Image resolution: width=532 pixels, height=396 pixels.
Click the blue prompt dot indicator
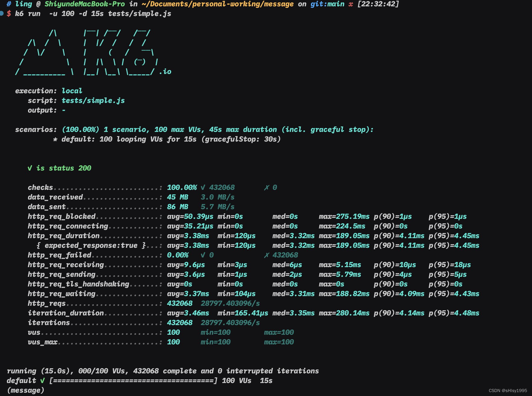click(x=2, y=13)
